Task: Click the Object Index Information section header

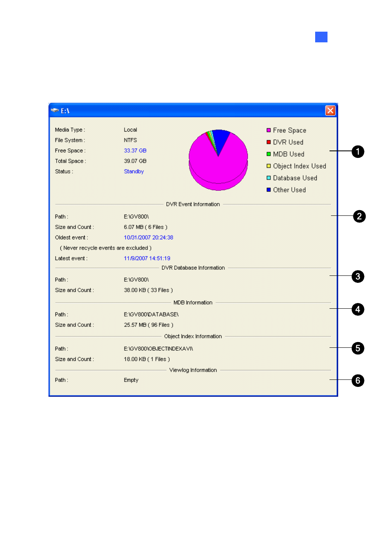Action: 193,336
